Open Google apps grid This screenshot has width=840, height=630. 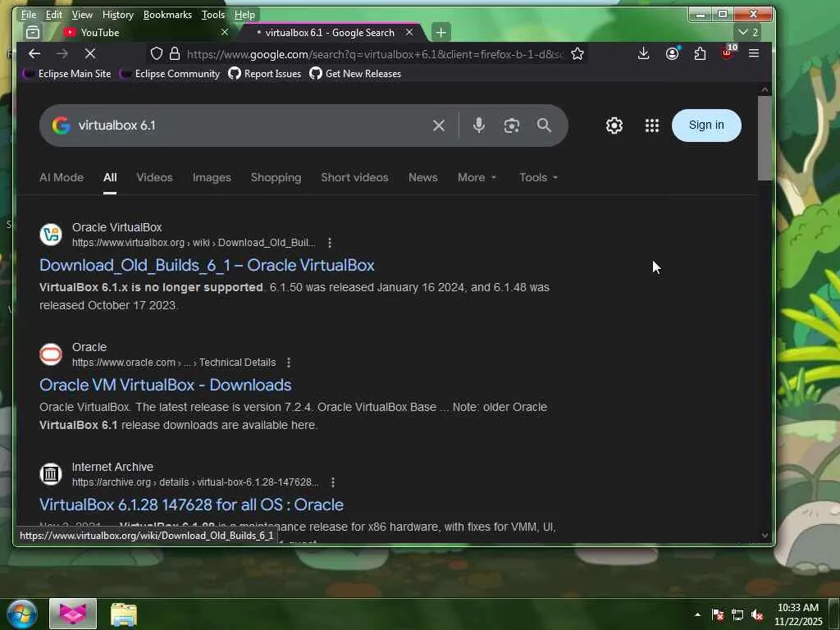click(x=652, y=126)
